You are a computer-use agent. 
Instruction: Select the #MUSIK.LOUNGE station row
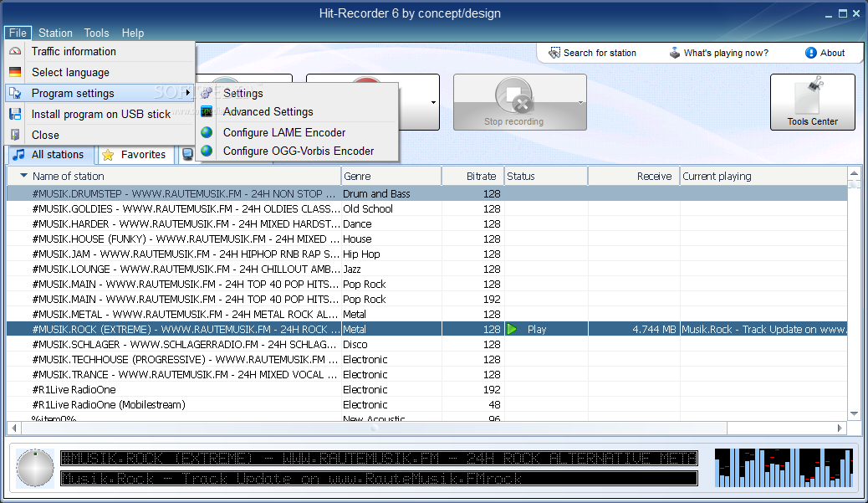(426, 269)
